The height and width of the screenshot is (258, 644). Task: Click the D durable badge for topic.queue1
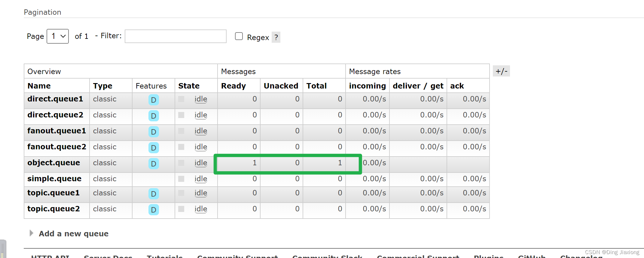click(154, 194)
